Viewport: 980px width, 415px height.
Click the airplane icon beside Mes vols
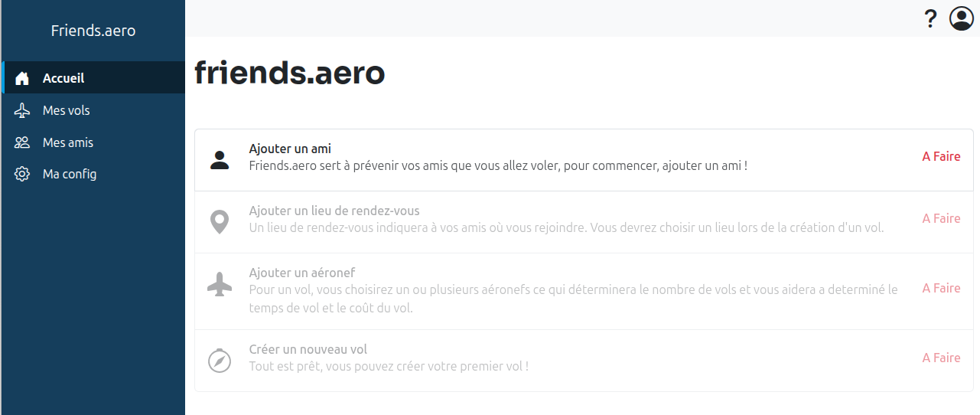click(22, 110)
